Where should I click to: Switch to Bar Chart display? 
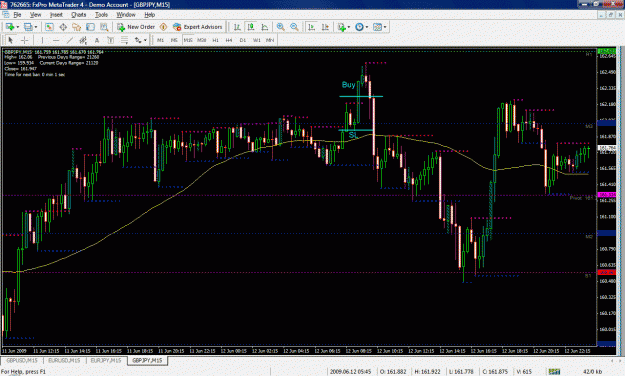[x=237, y=27]
